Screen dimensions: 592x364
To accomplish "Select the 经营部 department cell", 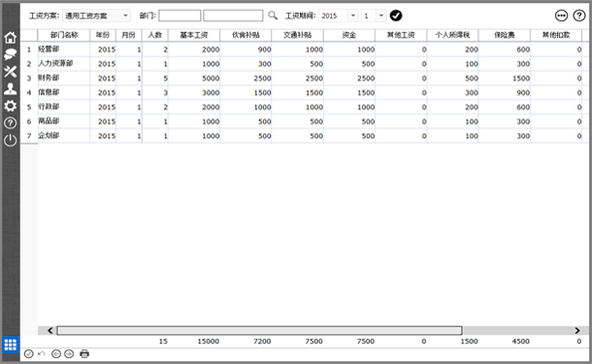I will pos(64,50).
